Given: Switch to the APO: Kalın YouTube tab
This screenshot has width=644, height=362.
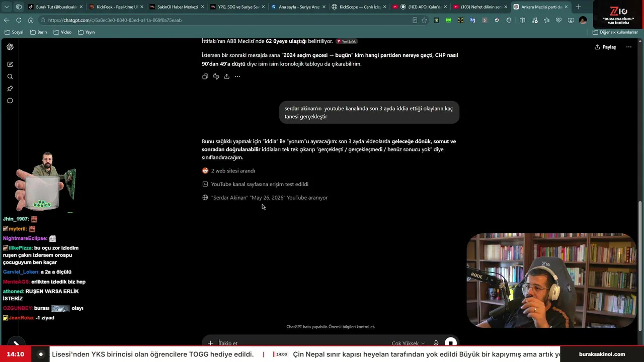Looking at the screenshot, I should [x=419, y=7].
